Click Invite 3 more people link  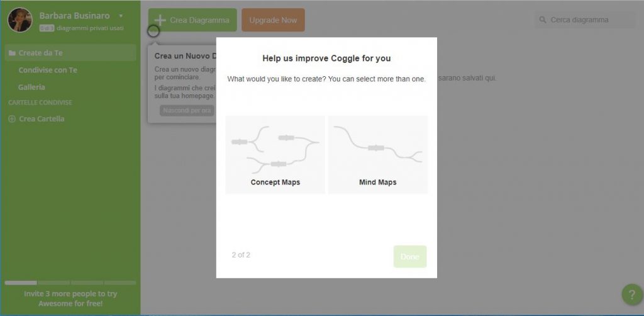point(70,299)
